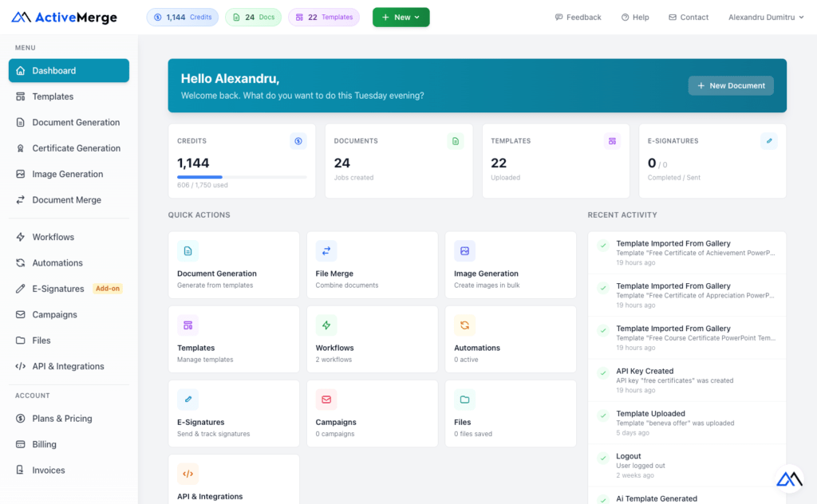
Task: Select Dashboard in the sidebar
Action: (x=69, y=70)
